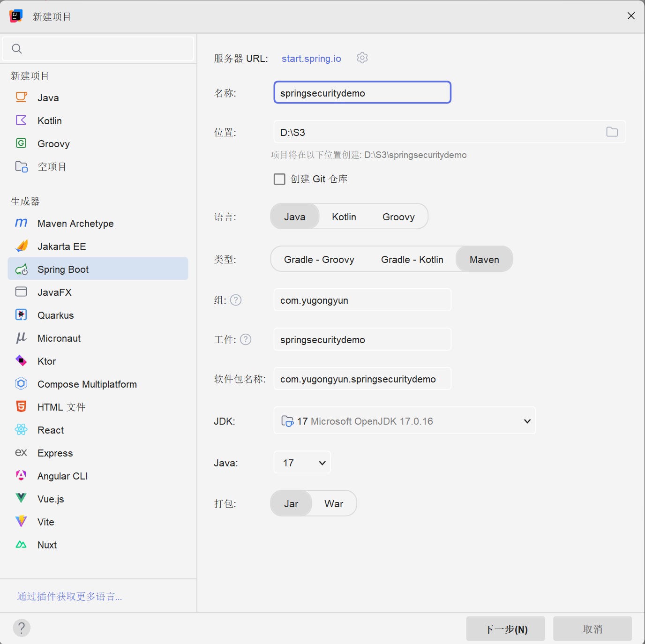Select the Quarkus generator icon
Image resolution: width=645 pixels, height=644 pixels.
point(21,315)
